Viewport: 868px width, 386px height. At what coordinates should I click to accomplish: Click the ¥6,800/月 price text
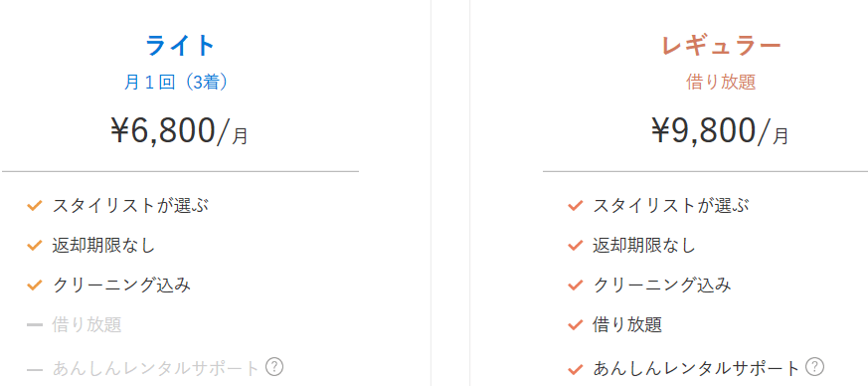tap(179, 131)
